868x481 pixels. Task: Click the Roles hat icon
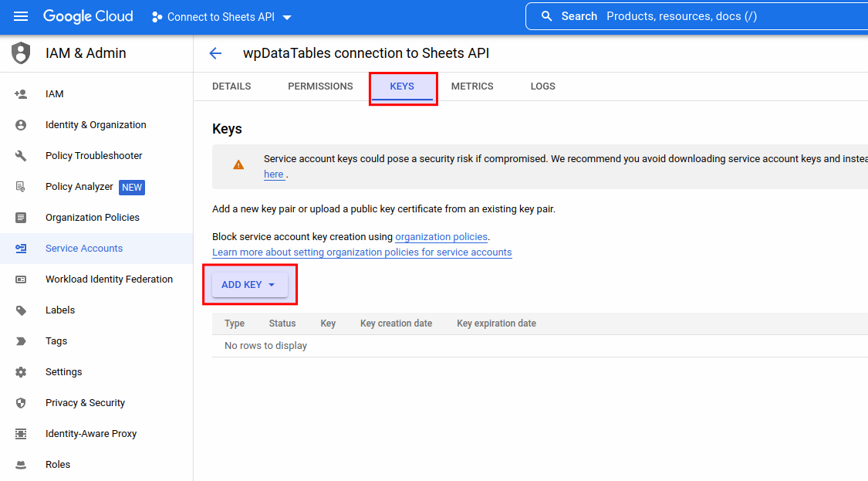(x=21, y=465)
